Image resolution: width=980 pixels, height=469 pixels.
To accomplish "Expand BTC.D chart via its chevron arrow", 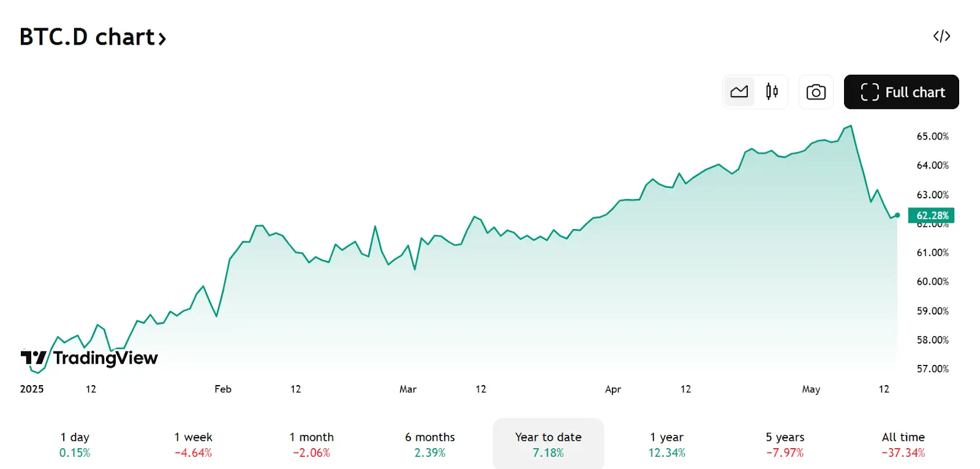I will pyautogui.click(x=163, y=38).
